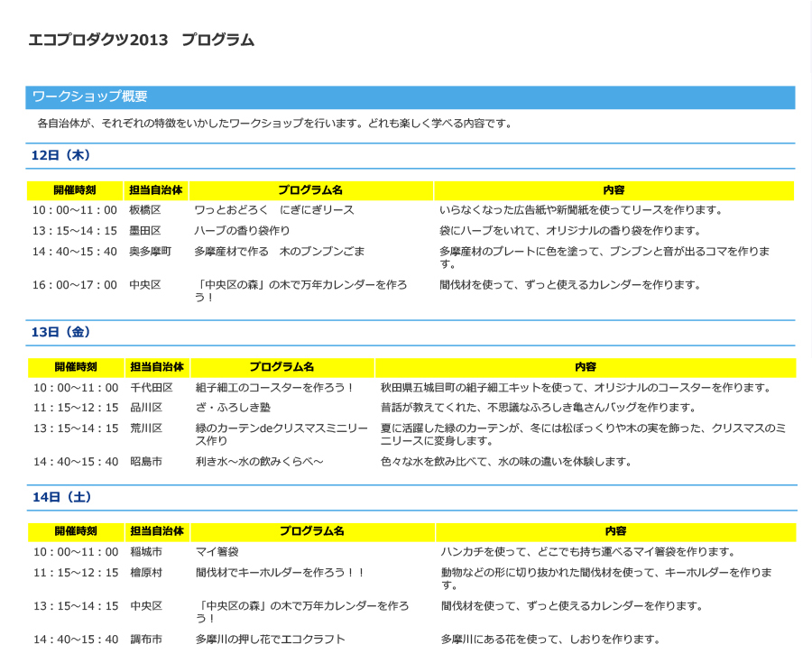Click 開催時刻 header in the 12日 table
The height and width of the screenshot is (672, 812).
point(75,190)
